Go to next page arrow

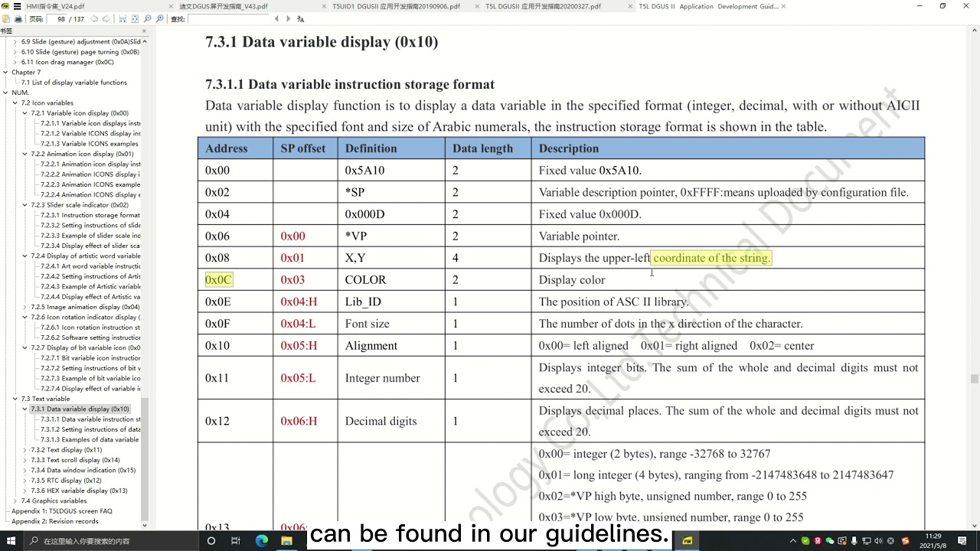[106, 18]
